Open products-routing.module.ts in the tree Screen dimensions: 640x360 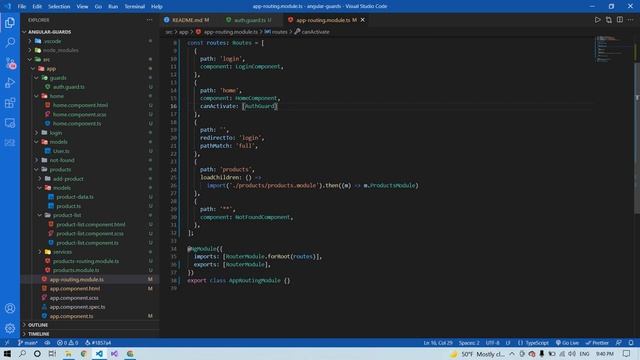(86, 261)
